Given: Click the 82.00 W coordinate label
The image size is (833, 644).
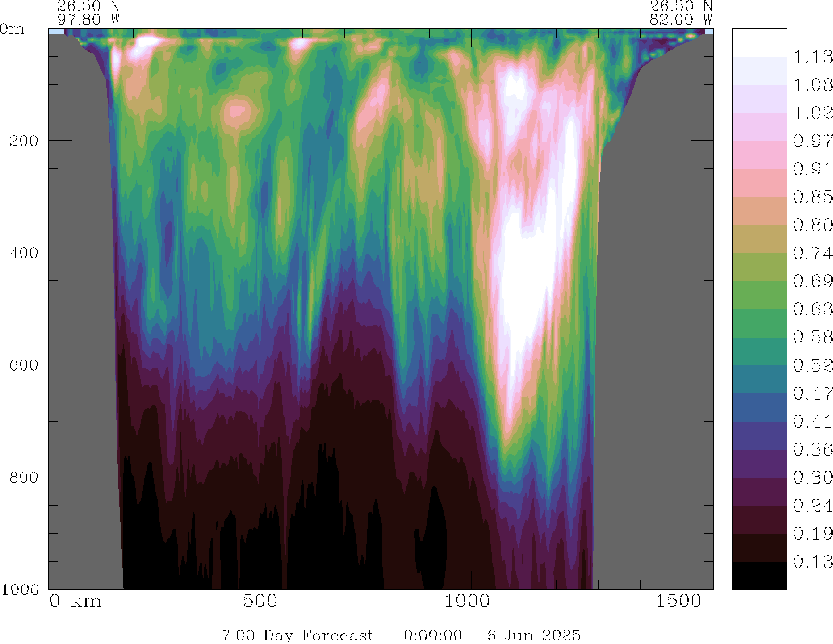Looking at the screenshot, I should (681, 20).
